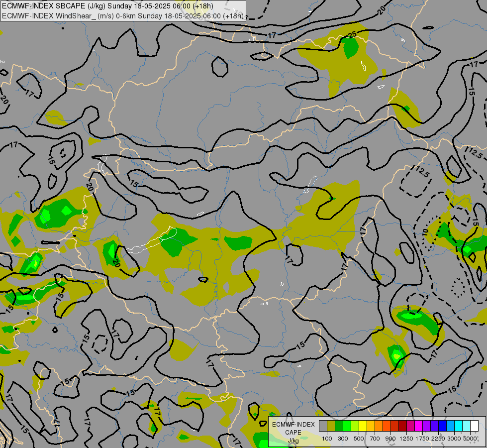Click the 300 value under the legend
Viewport: 487px width, 448px height.
pos(343,439)
